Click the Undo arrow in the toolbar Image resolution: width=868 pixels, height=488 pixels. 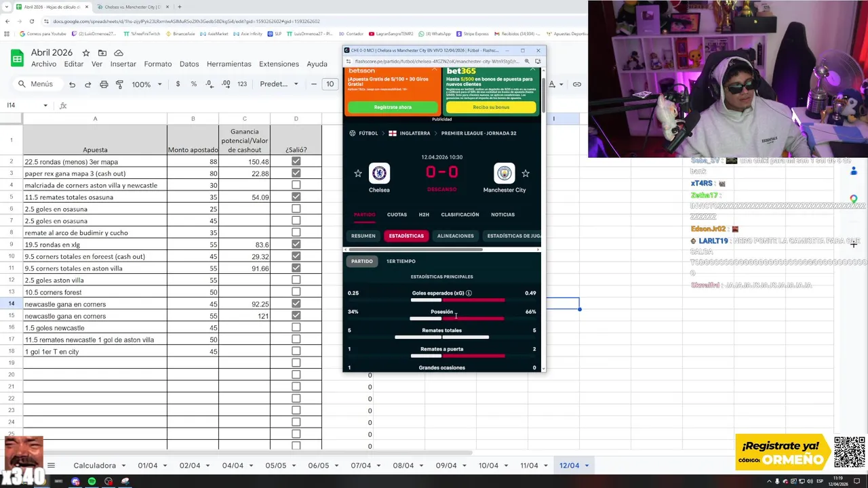coord(72,84)
